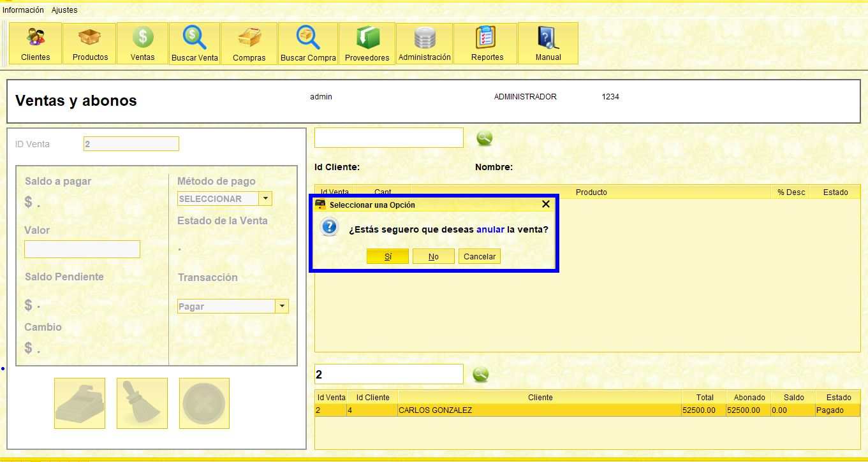Open the Información menu
Viewport: 868px width, 462px height.
pos(24,10)
